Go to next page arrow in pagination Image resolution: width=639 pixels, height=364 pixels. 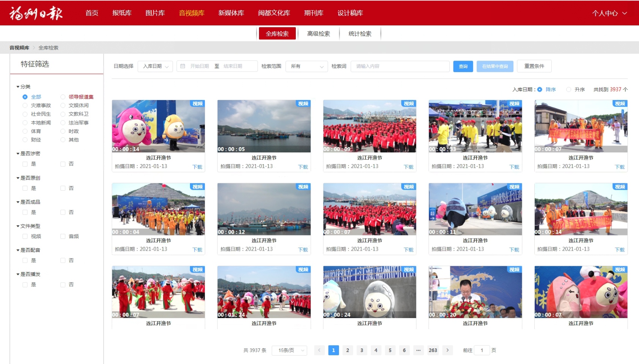pos(447,350)
